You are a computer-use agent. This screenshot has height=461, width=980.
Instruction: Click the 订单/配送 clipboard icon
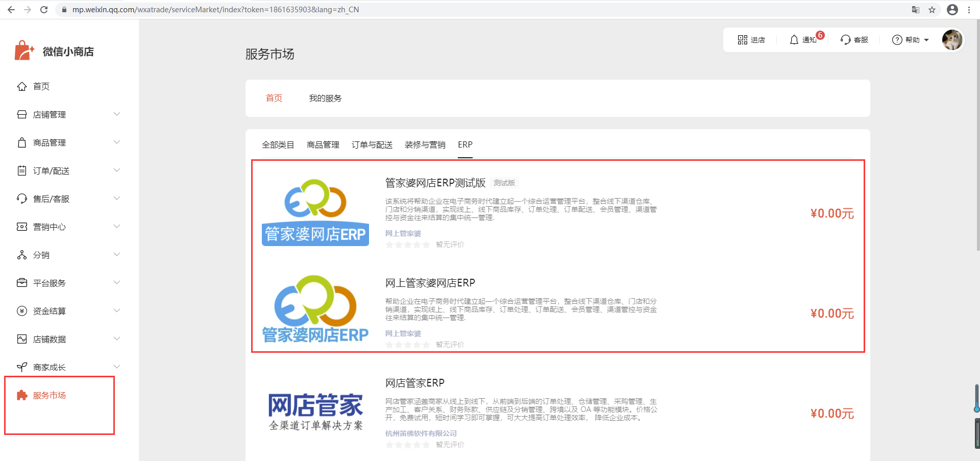click(x=22, y=171)
